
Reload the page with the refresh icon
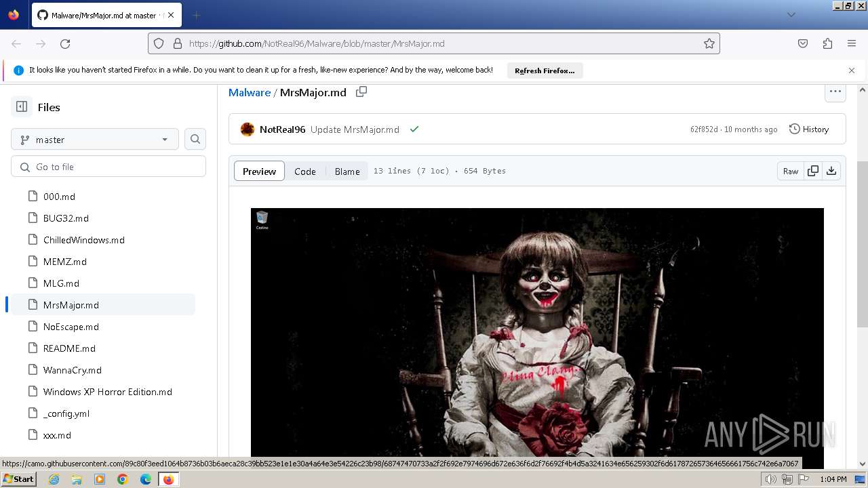coord(65,43)
